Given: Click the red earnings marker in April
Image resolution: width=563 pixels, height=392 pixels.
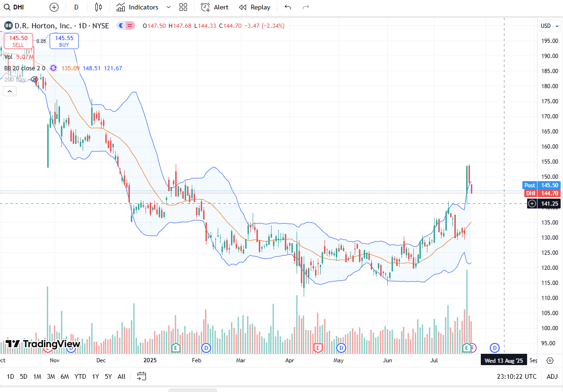Looking at the screenshot, I should click(x=317, y=348).
